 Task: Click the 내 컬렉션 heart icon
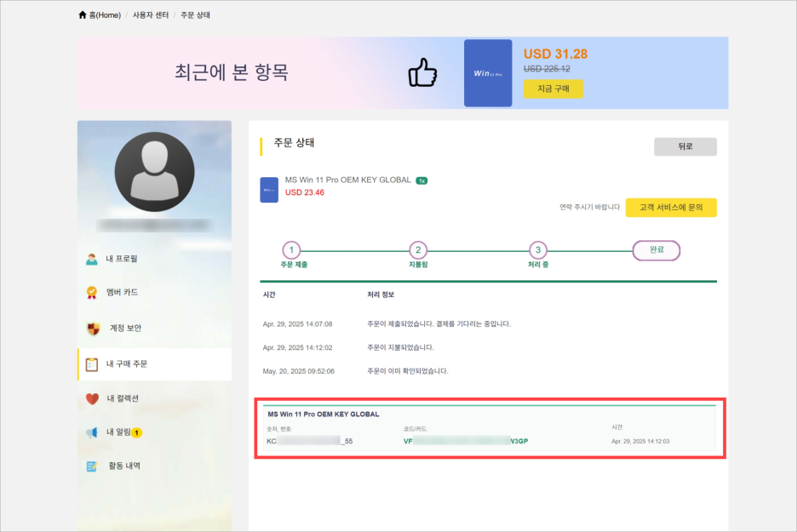pyautogui.click(x=92, y=399)
